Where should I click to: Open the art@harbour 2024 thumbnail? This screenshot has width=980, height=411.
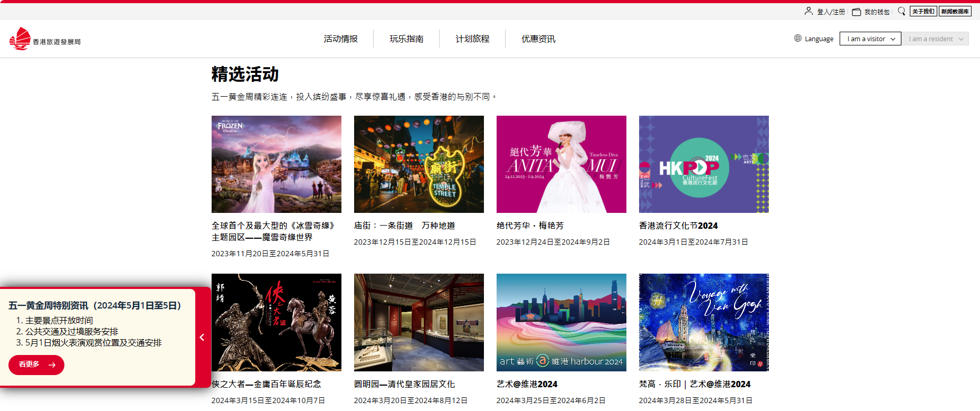[x=562, y=322]
